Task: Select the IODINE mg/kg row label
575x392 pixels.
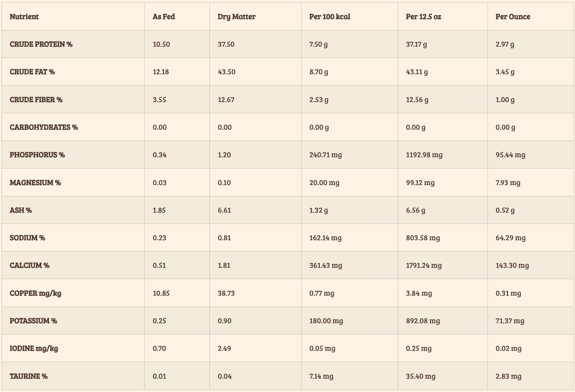Action: tap(34, 349)
